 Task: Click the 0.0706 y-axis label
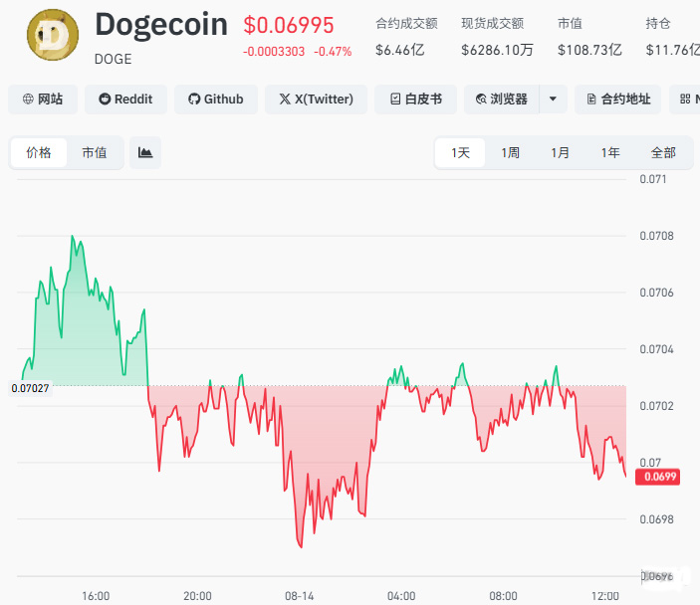click(x=656, y=293)
